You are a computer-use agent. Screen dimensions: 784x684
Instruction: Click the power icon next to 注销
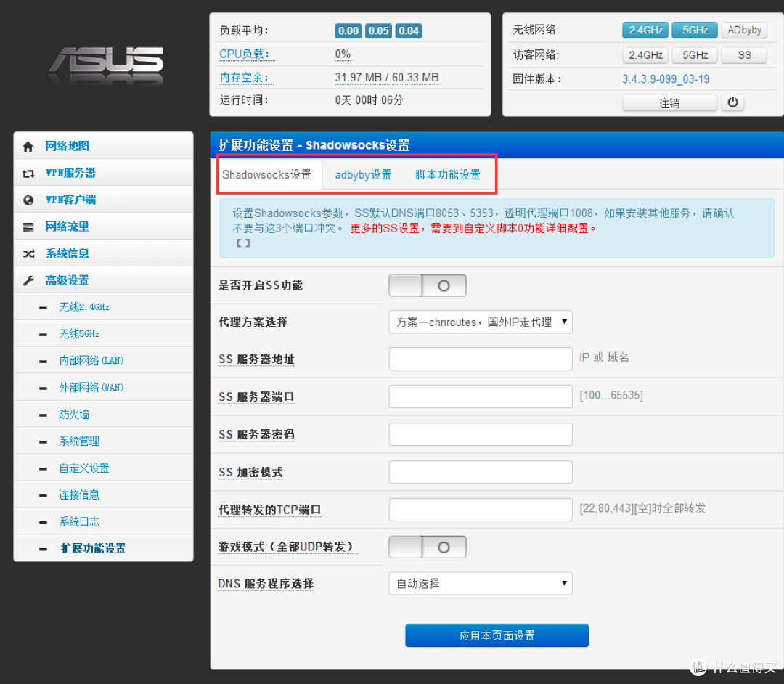pos(732,102)
